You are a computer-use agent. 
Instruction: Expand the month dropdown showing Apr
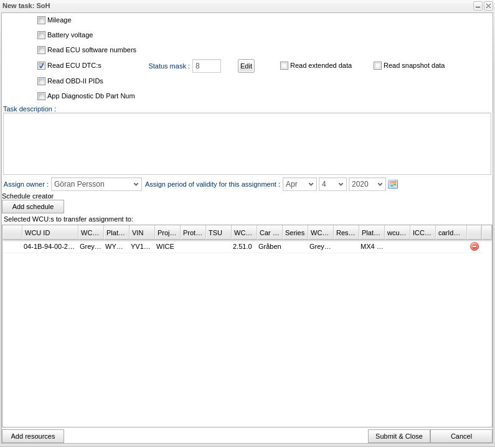coord(299,184)
